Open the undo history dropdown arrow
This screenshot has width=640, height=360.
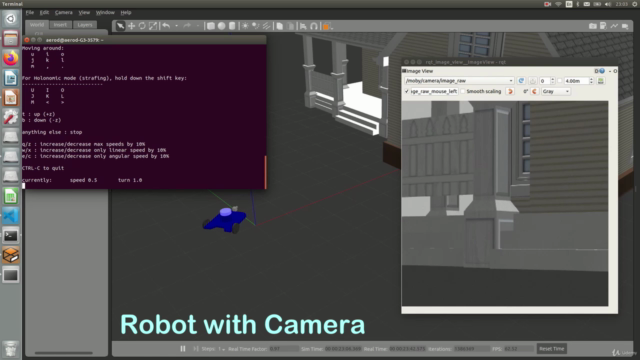click(176, 26)
